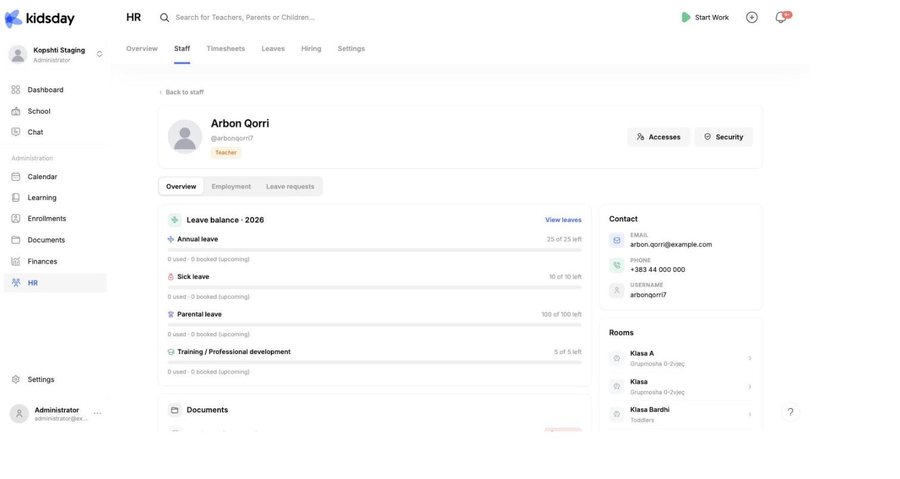Click the 25 of 25 left text

tap(564, 239)
